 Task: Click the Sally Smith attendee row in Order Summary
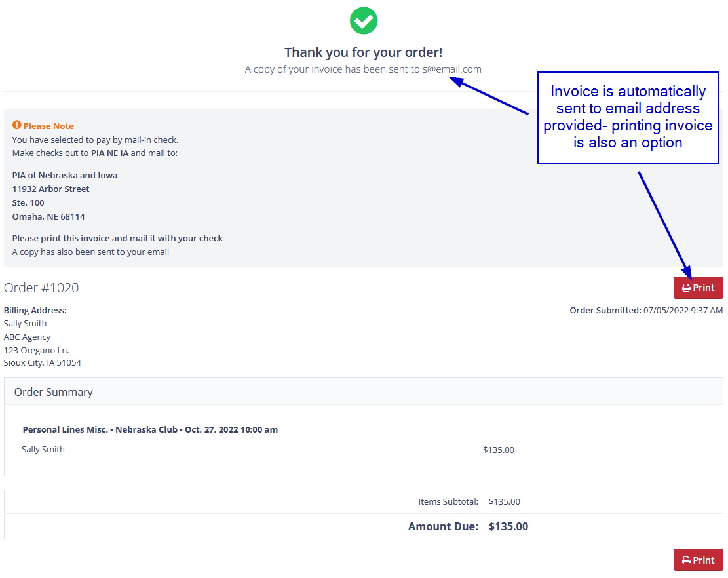click(43, 450)
